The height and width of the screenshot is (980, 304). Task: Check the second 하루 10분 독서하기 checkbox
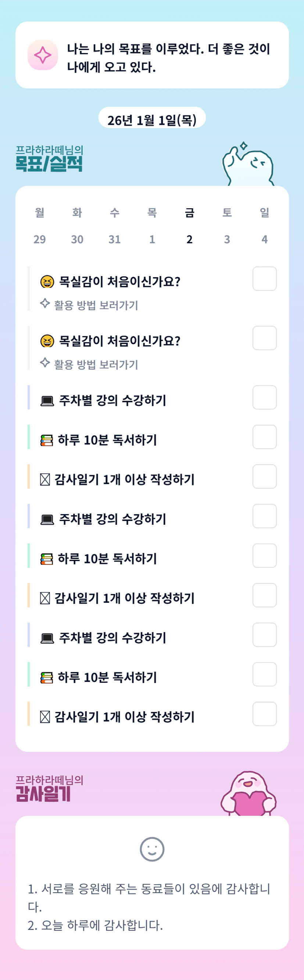[264, 556]
